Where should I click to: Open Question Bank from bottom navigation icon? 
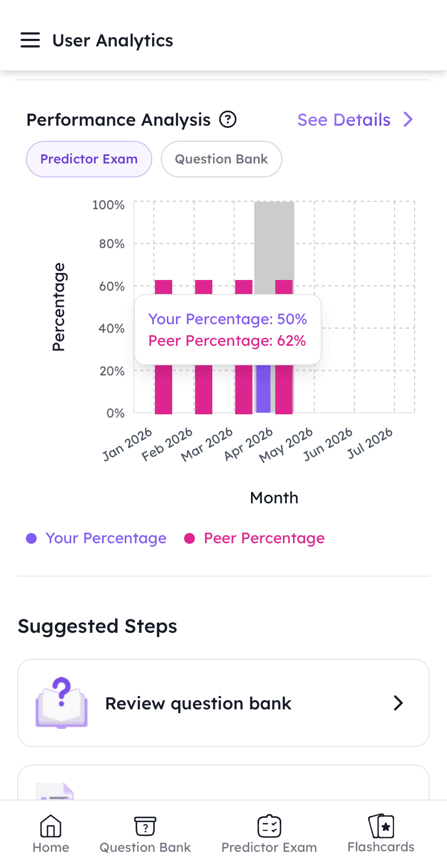click(x=145, y=826)
